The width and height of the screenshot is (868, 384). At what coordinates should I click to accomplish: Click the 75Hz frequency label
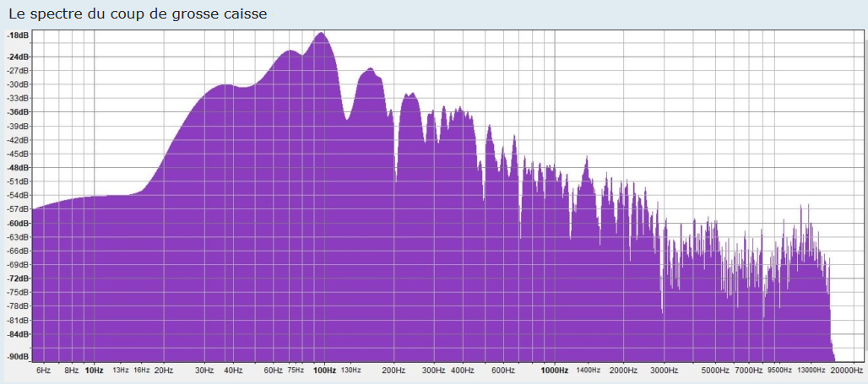pyautogui.click(x=296, y=370)
